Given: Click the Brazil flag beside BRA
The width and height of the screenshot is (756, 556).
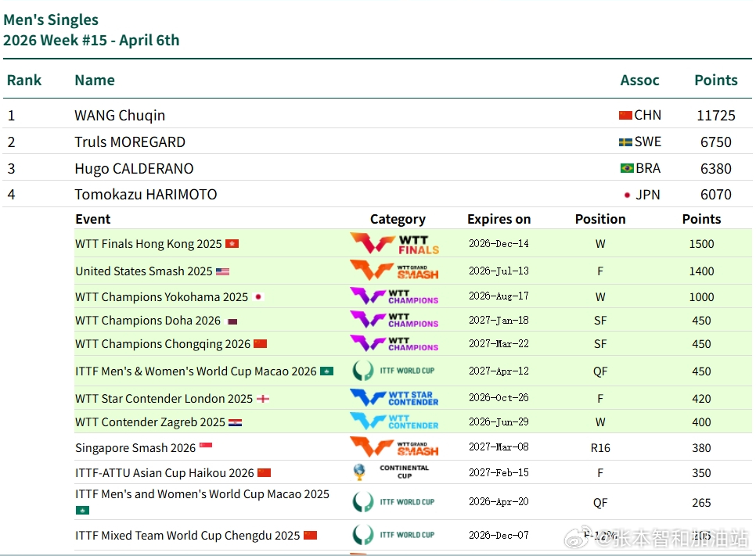Looking at the screenshot, I should point(626,168).
